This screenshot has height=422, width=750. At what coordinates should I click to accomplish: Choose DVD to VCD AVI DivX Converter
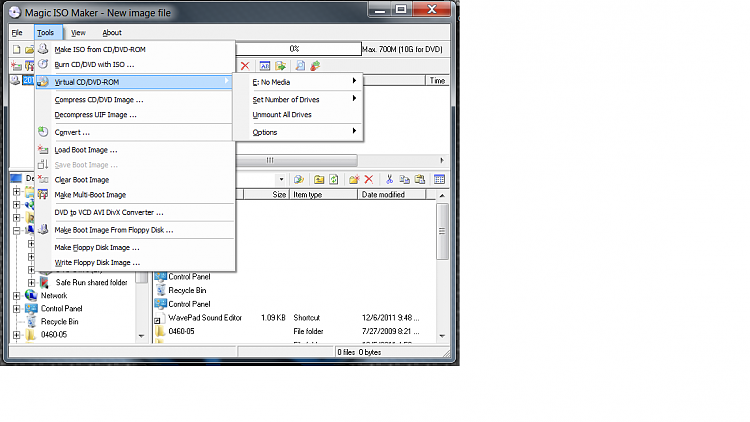(x=135, y=212)
